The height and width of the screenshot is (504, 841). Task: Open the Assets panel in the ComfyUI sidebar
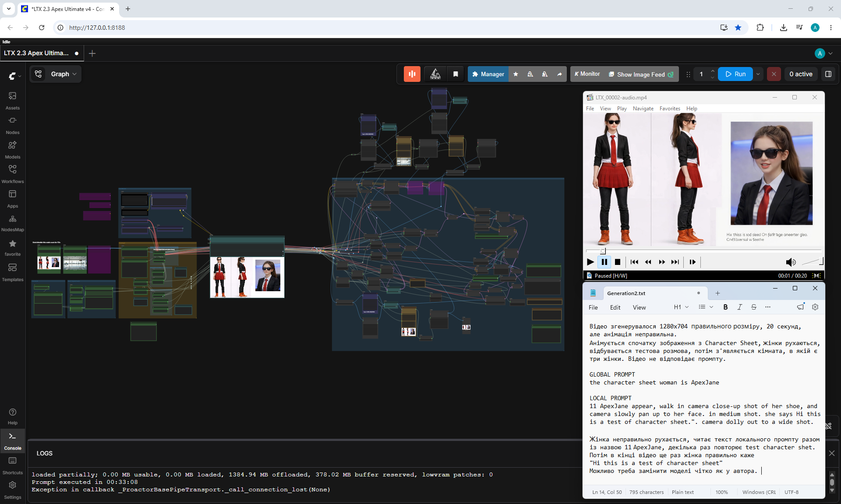click(x=13, y=100)
